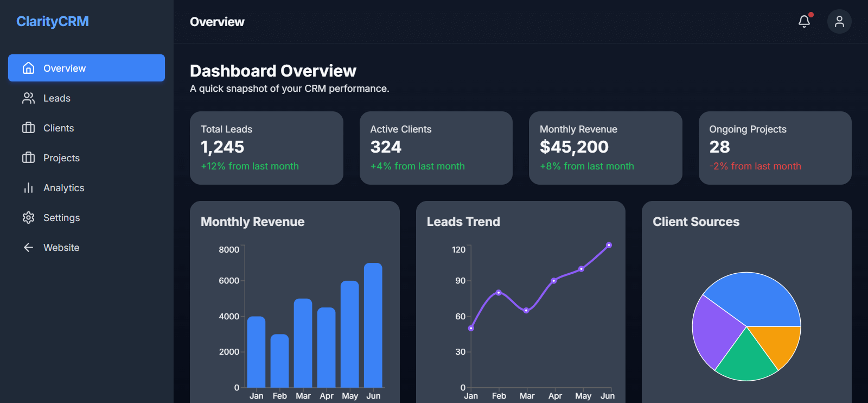Click the Ongoing Projects stat card

coord(775,148)
